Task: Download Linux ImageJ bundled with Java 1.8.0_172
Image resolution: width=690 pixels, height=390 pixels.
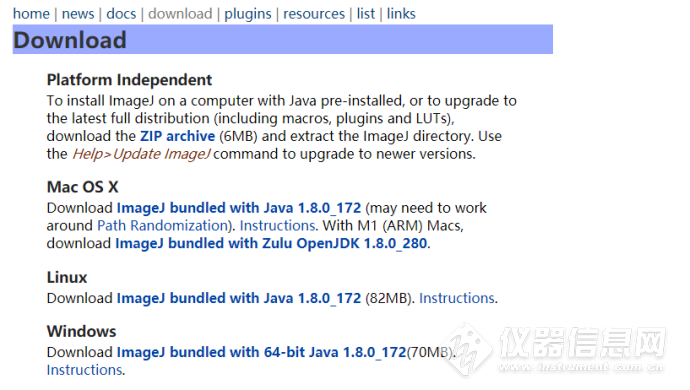Action: click(x=239, y=298)
